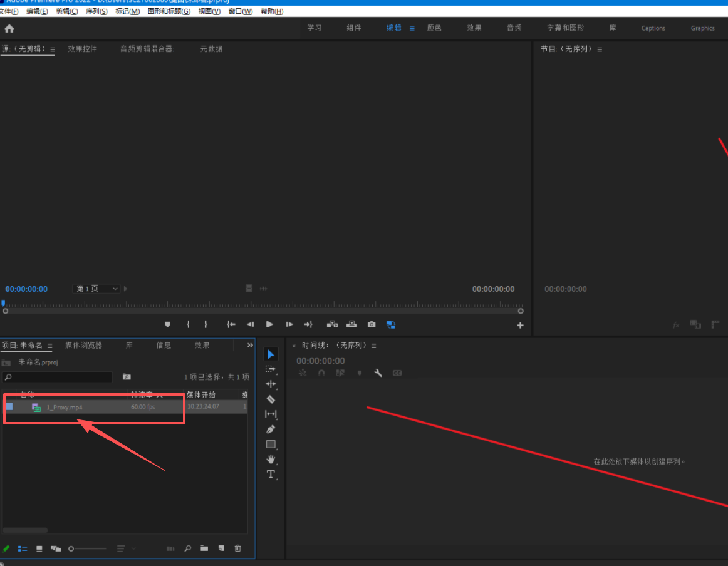Open the 序列(S) menu

click(x=96, y=11)
